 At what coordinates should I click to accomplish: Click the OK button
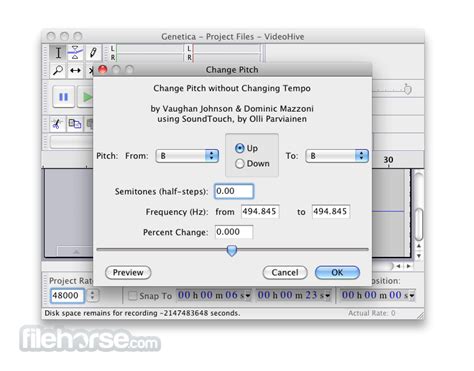tap(337, 273)
